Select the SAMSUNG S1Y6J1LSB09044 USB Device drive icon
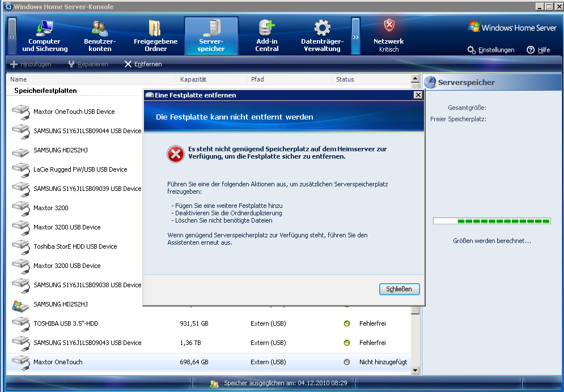Viewport: 564px width, 392px height. click(x=21, y=131)
